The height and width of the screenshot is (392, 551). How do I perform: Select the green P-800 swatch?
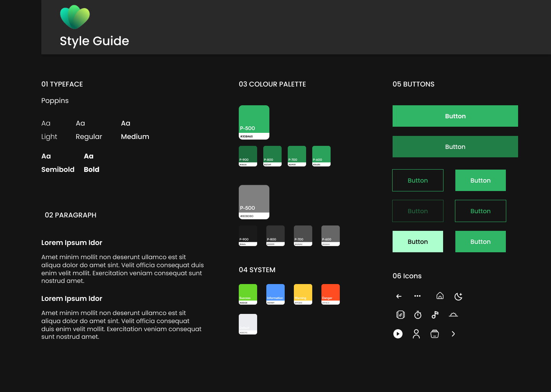272,156
